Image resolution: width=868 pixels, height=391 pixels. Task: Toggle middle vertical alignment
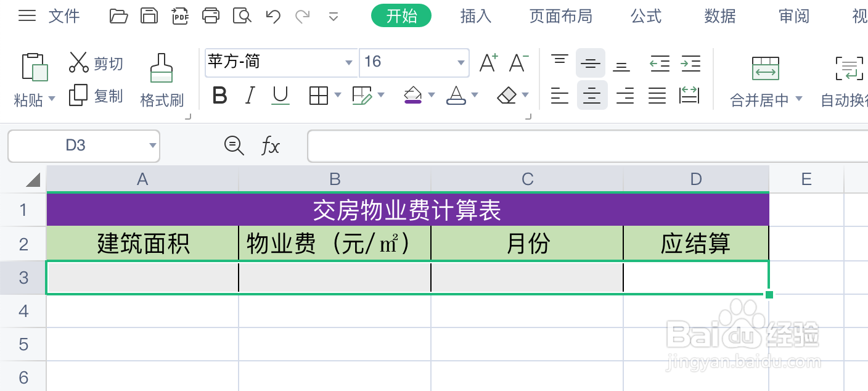591,63
